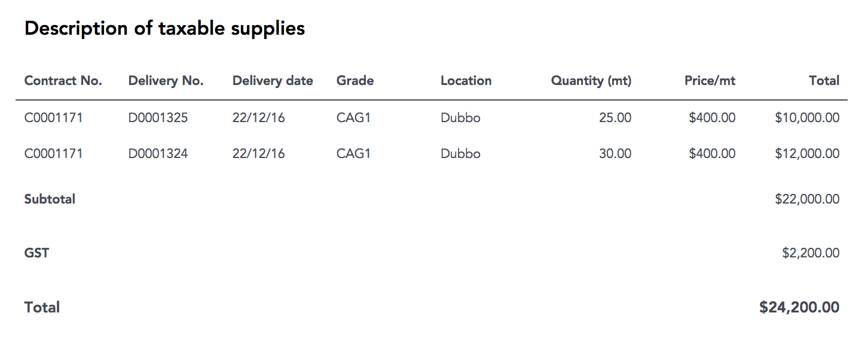Select the grand total $24,200.00
The height and width of the screenshot is (340, 868).
[x=799, y=308]
